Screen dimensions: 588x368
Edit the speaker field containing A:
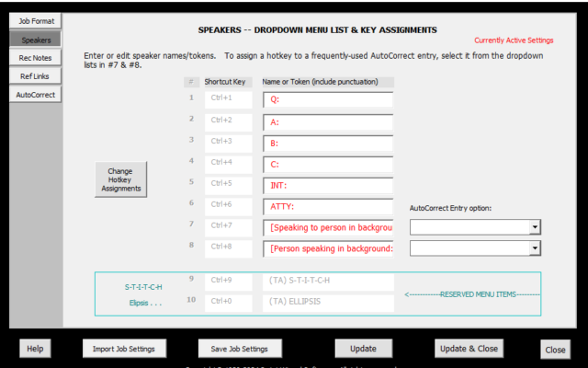click(x=328, y=122)
